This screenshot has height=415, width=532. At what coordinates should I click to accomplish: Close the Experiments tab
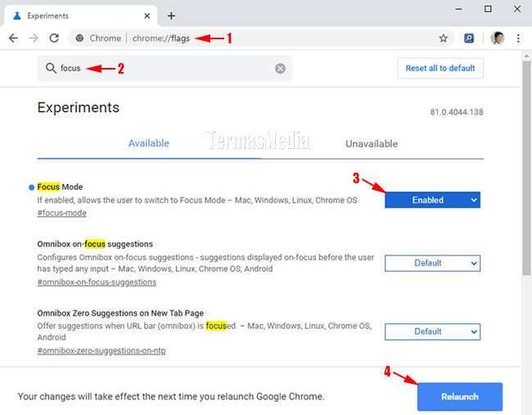click(x=147, y=16)
